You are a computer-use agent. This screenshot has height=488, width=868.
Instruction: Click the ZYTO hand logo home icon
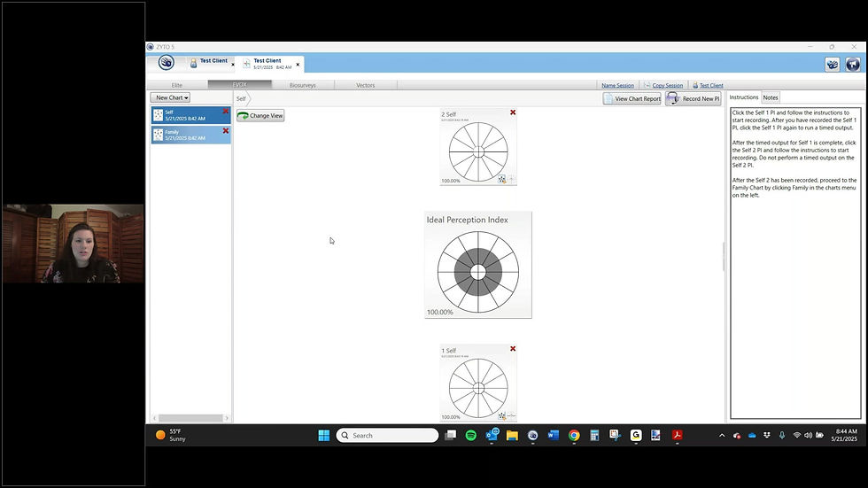(x=167, y=63)
